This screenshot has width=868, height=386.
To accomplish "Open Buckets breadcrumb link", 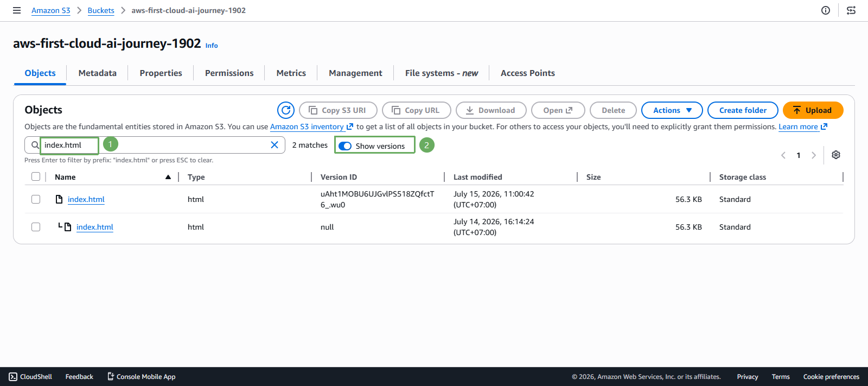I will point(101,10).
